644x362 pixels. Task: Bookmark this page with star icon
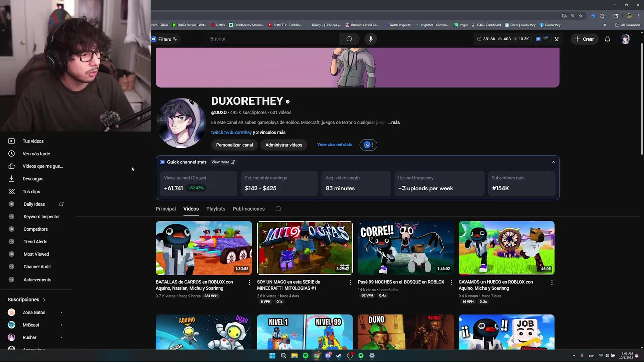pos(580,16)
